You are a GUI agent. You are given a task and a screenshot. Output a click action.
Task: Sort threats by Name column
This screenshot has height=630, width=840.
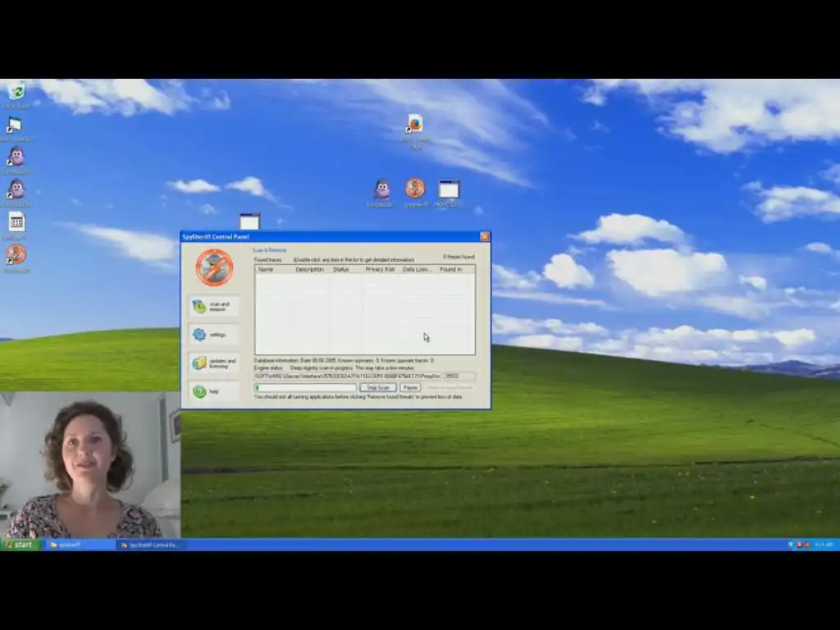click(x=274, y=269)
